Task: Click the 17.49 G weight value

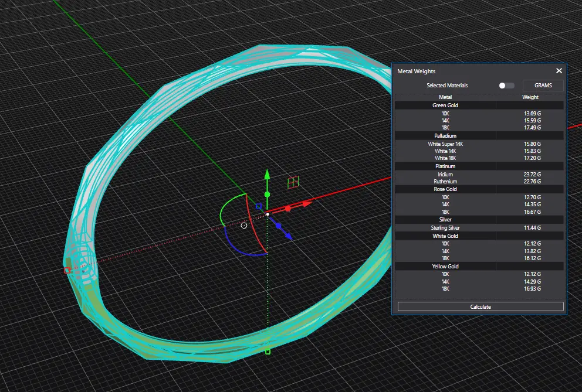Action: pos(532,128)
